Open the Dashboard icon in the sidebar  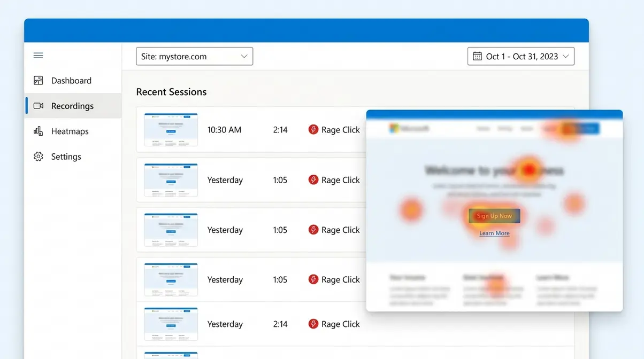click(38, 81)
